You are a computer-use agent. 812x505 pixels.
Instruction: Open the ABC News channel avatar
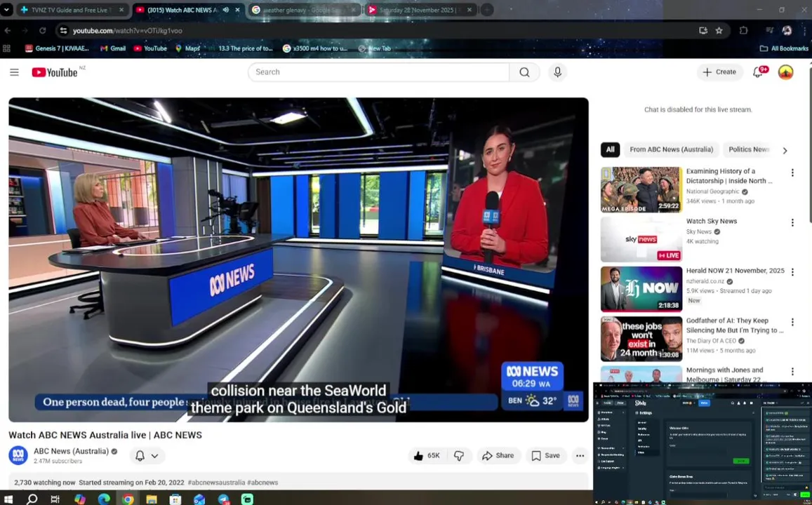point(18,455)
